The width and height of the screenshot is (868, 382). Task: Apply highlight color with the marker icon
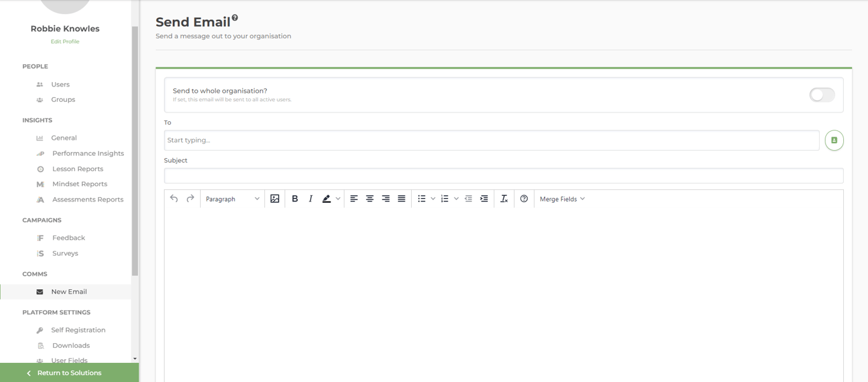point(327,199)
